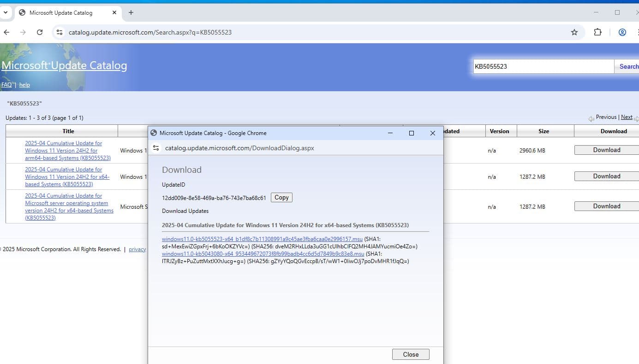The image size is (639, 364).
Task: Download the arm64-based Systems update
Action: point(606,150)
